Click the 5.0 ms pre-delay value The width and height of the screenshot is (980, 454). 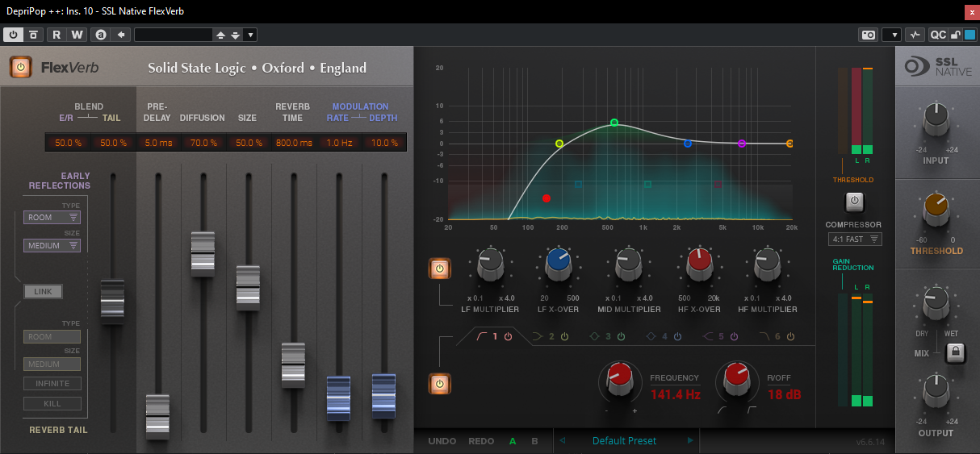157,143
